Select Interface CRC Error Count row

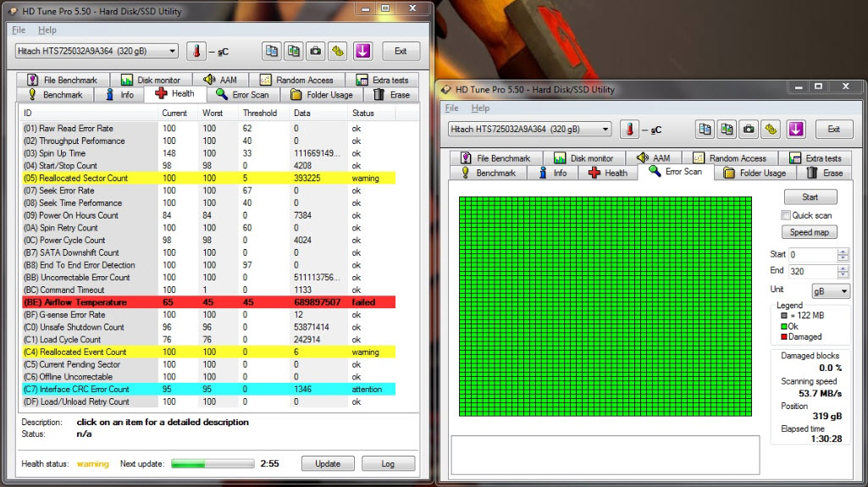[208, 389]
